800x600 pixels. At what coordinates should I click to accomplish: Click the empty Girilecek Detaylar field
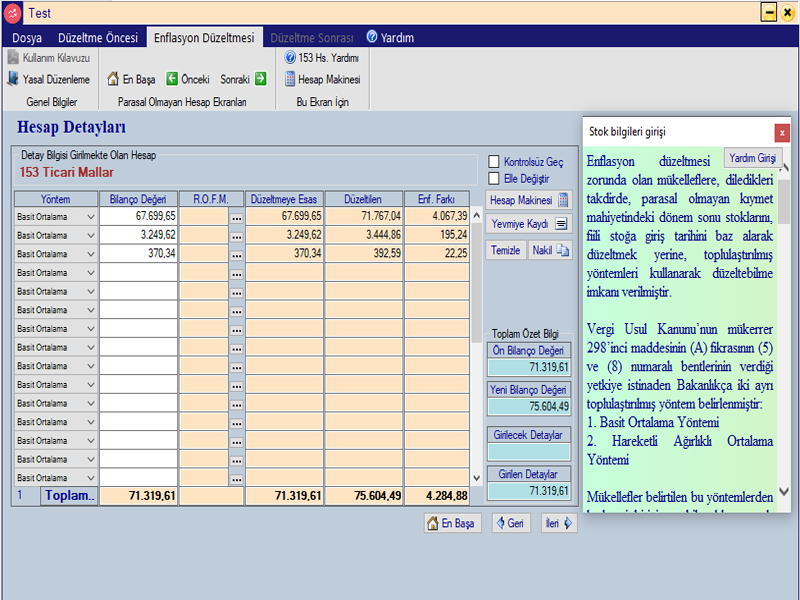[x=529, y=452]
